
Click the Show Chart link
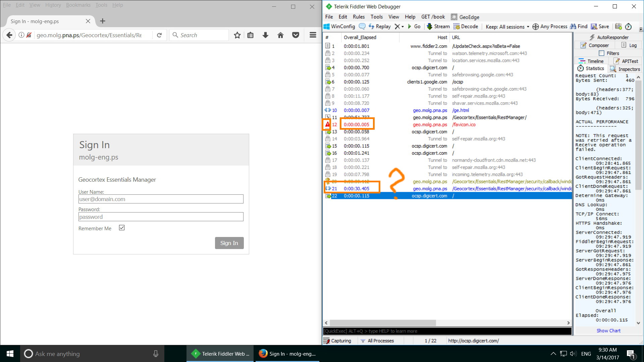coord(608,330)
